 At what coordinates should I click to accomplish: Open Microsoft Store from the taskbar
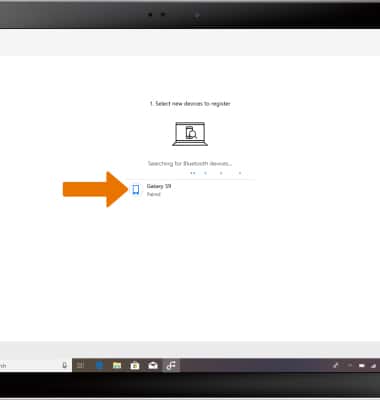pos(135,366)
